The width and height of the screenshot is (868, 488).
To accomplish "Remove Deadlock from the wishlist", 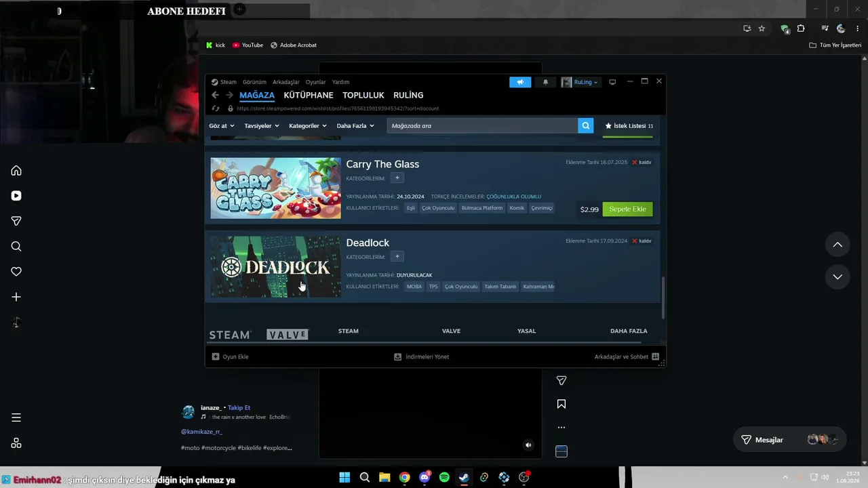I will (642, 241).
